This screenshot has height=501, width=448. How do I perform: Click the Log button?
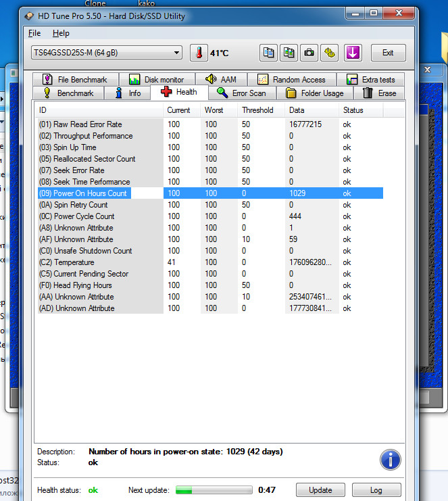pyautogui.click(x=376, y=490)
